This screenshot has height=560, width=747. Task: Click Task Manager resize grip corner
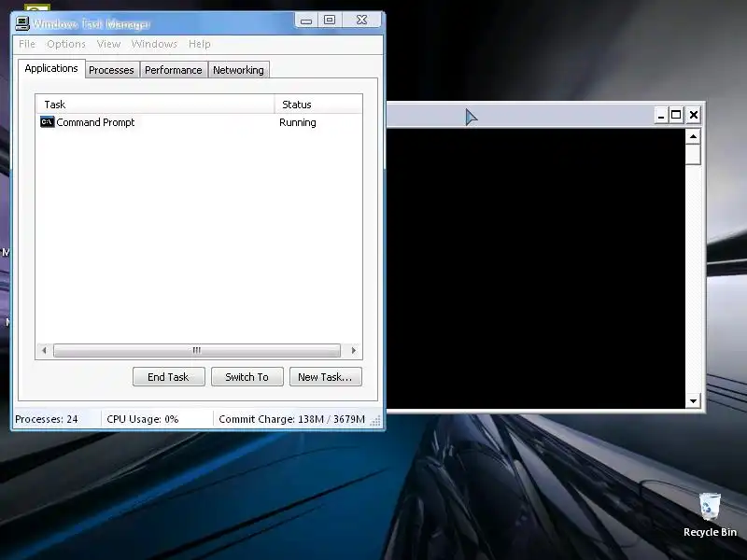(376, 421)
